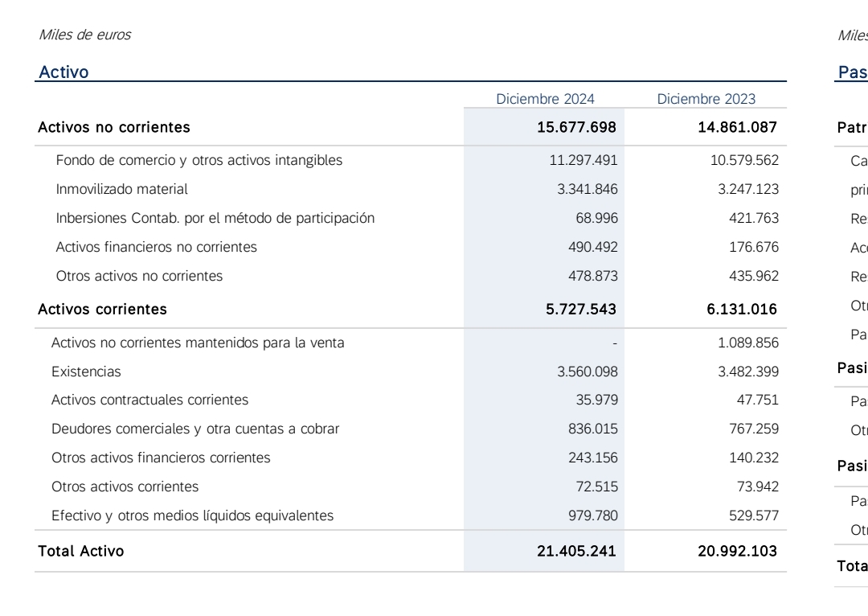Select value 836.015
Image resolution: width=868 pixels, height=616 pixels.
[x=593, y=429]
